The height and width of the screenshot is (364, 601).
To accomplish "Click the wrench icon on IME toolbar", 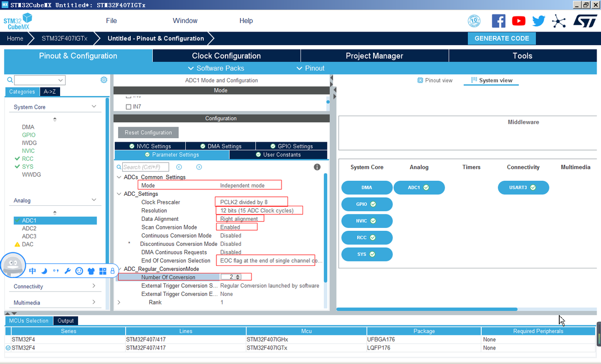I will click(67, 271).
